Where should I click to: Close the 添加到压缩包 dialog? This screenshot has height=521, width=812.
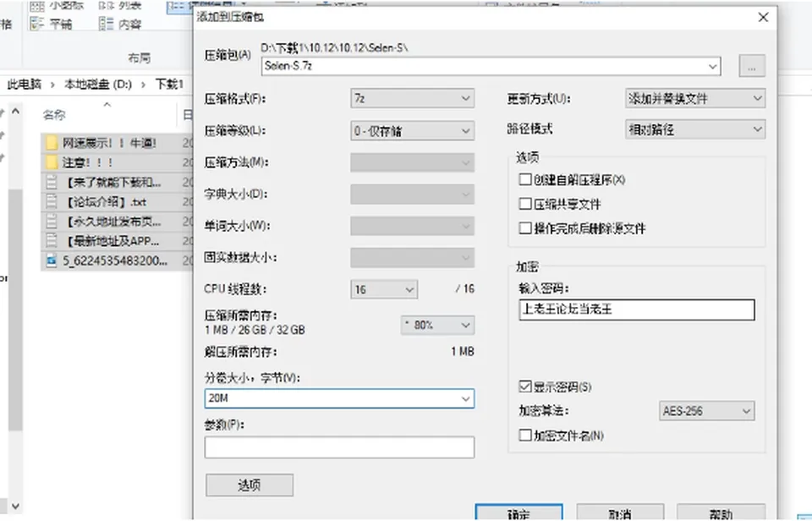[763, 17]
